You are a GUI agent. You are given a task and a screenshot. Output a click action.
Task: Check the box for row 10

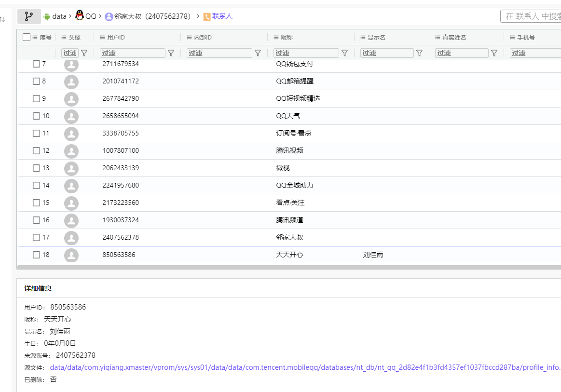[36, 116]
